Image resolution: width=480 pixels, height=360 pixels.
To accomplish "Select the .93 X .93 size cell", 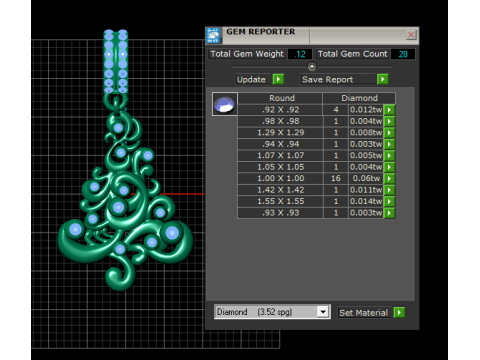I will 280,213.
